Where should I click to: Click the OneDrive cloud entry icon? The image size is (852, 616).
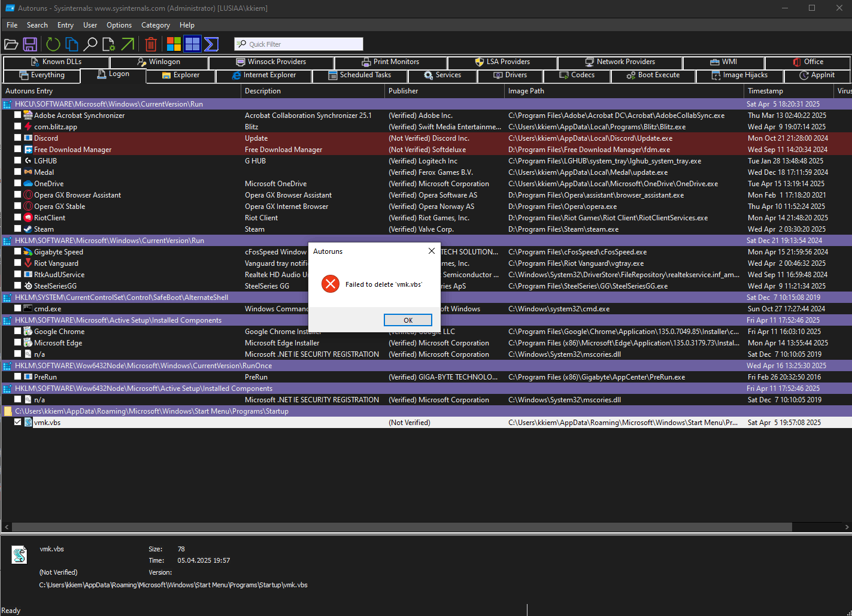pyautogui.click(x=28, y=184)
